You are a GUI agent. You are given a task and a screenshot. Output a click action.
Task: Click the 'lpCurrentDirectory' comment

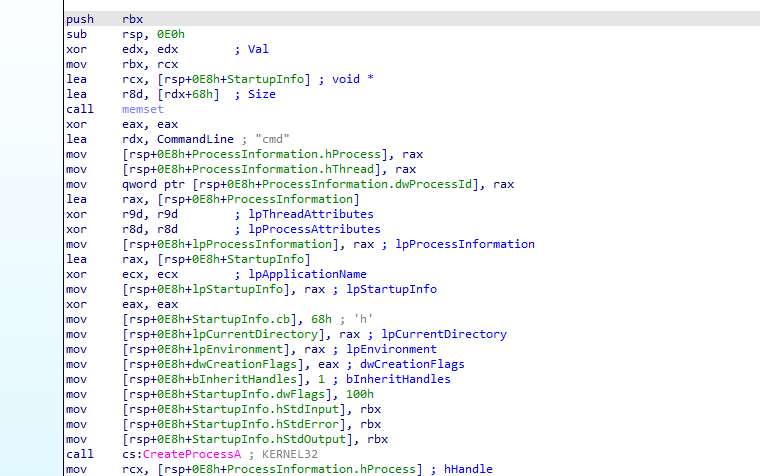(444, 334)
